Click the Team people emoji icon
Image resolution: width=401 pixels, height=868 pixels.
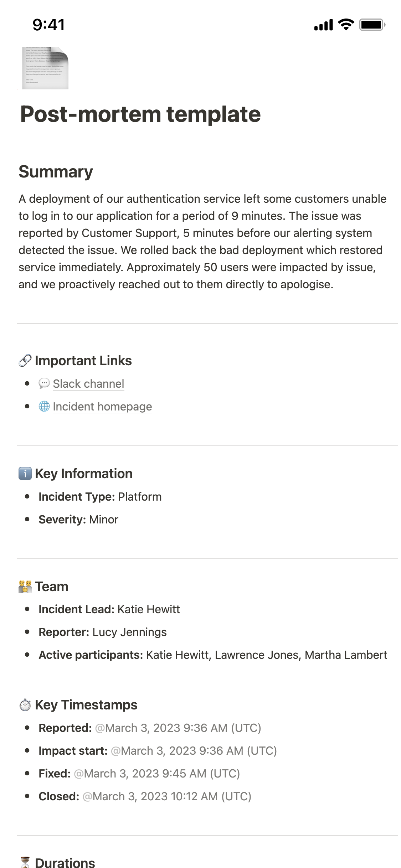(25, 587)
